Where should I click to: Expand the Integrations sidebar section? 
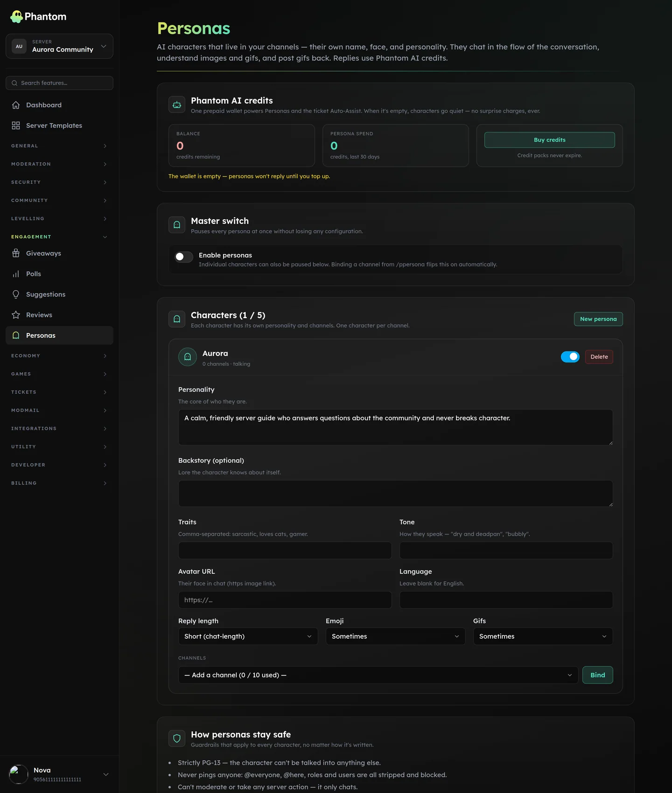click(59, 429)
